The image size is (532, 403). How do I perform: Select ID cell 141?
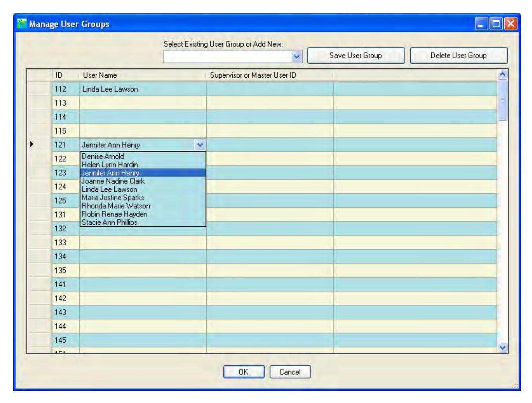(66, 285)
